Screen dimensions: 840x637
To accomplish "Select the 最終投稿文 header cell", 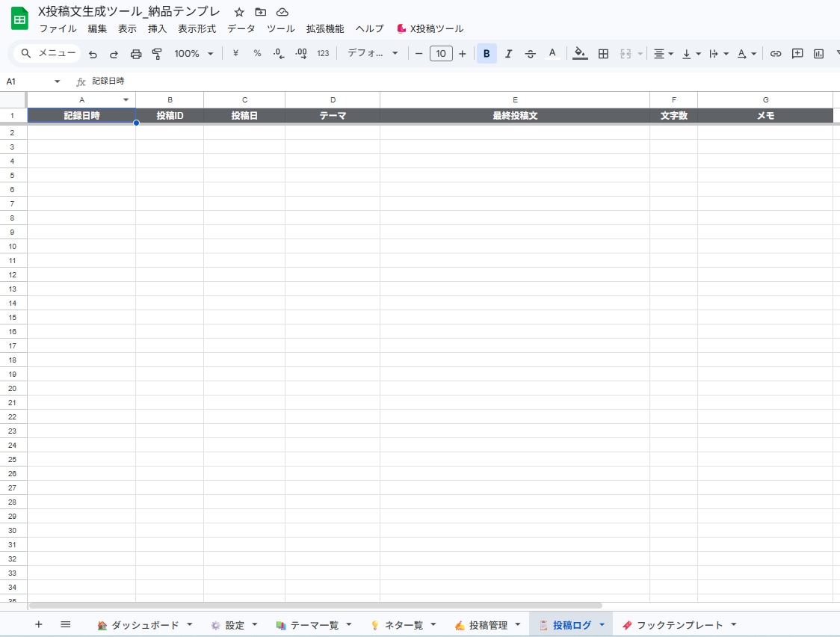I will 515,115.
